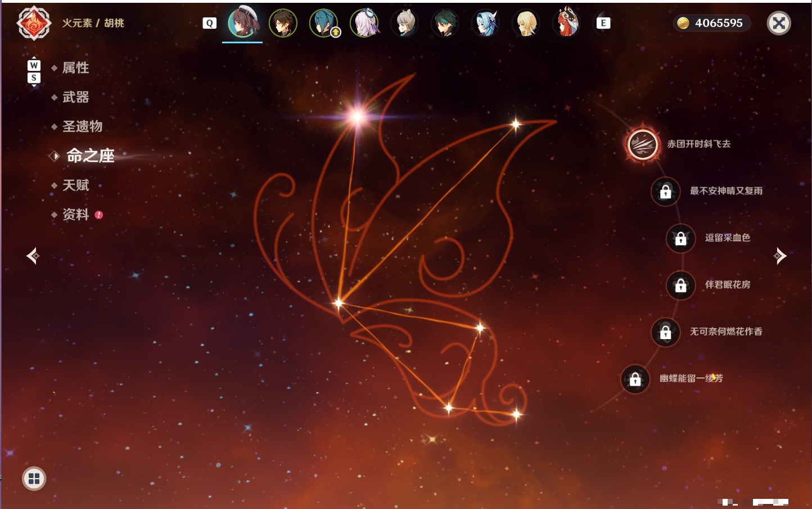Image resolution: width=812 pixels, height=509 pixels.
Task: Select the light blue-haired character avatar
Action: click(x=486, y=23)
